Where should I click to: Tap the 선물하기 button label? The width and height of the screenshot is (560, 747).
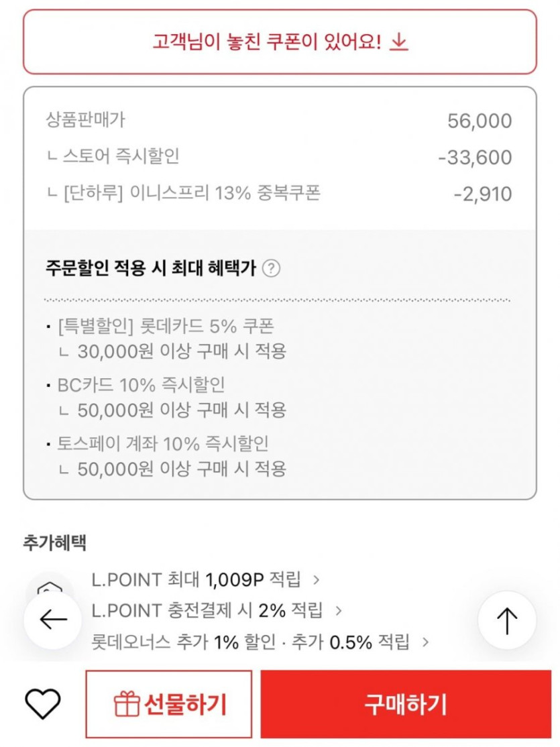point(185,704)
